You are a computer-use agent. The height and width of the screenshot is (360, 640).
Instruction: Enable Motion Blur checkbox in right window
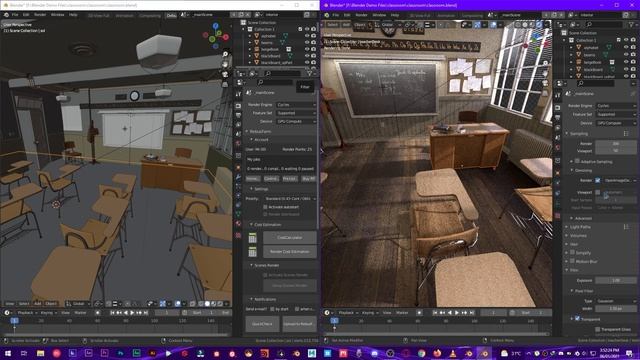[x=572, y=261]
